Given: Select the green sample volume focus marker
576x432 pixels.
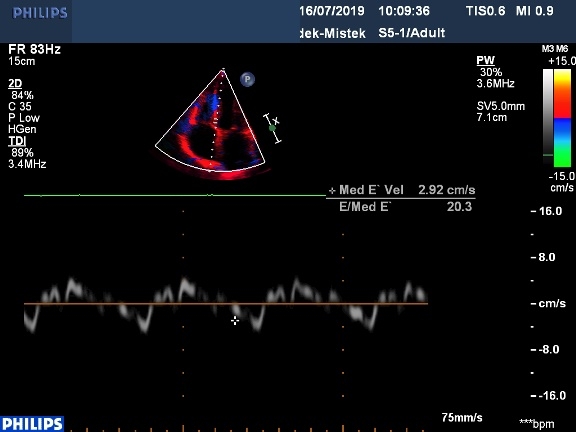Looking at the screenshot, I should pyautogui.click(x=272, y=128).
